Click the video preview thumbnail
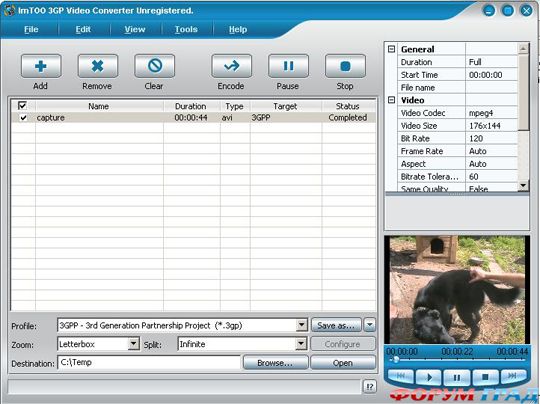540x404 pixels. point(457,290)
